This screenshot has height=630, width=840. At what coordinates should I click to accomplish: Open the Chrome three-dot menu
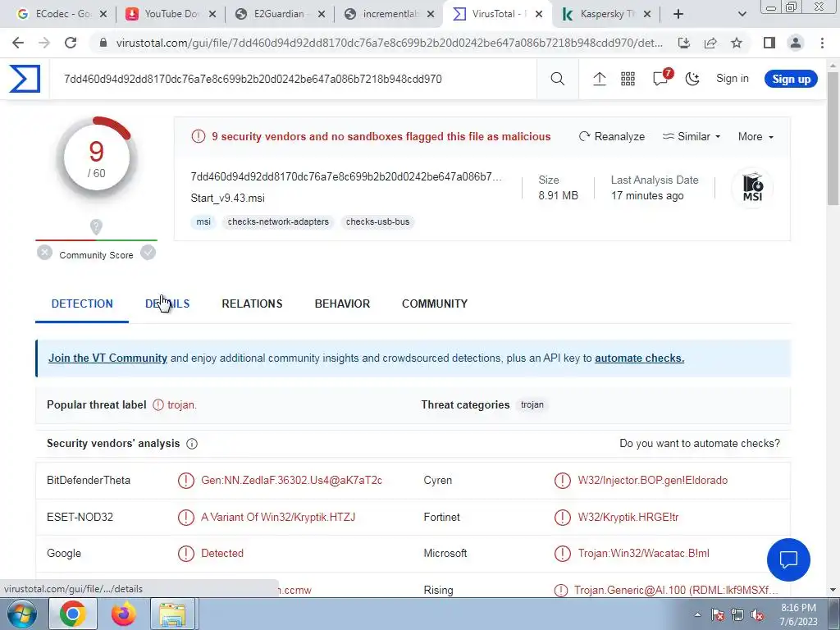[x=822, y=43]
